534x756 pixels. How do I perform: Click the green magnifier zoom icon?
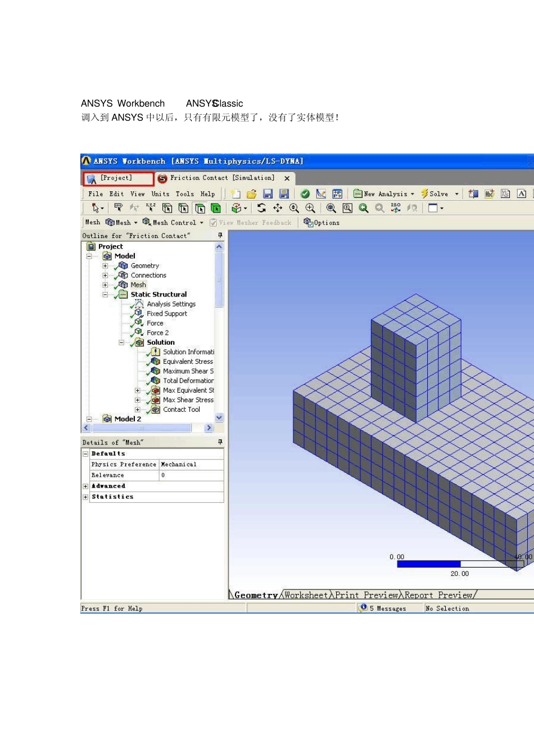[x=364, y=208]
